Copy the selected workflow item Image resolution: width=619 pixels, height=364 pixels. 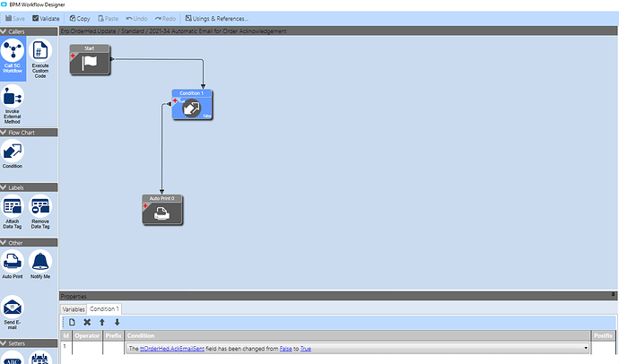(80, 19)
